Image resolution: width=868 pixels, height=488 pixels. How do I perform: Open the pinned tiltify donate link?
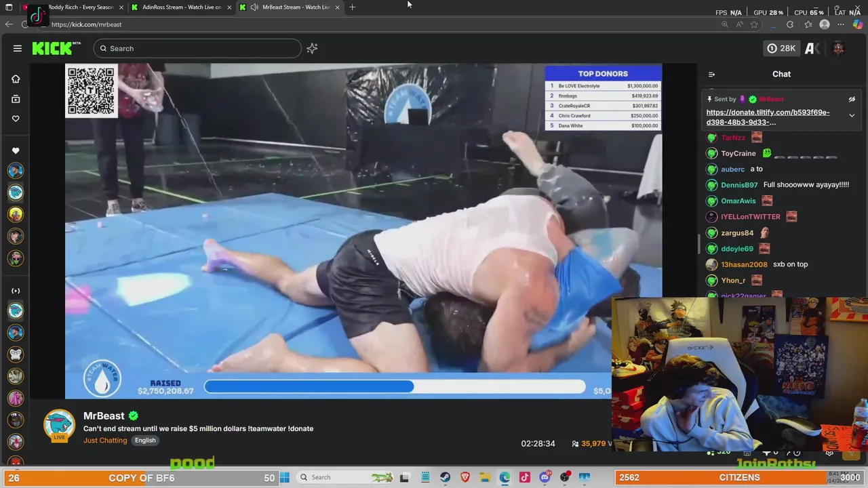768,117
